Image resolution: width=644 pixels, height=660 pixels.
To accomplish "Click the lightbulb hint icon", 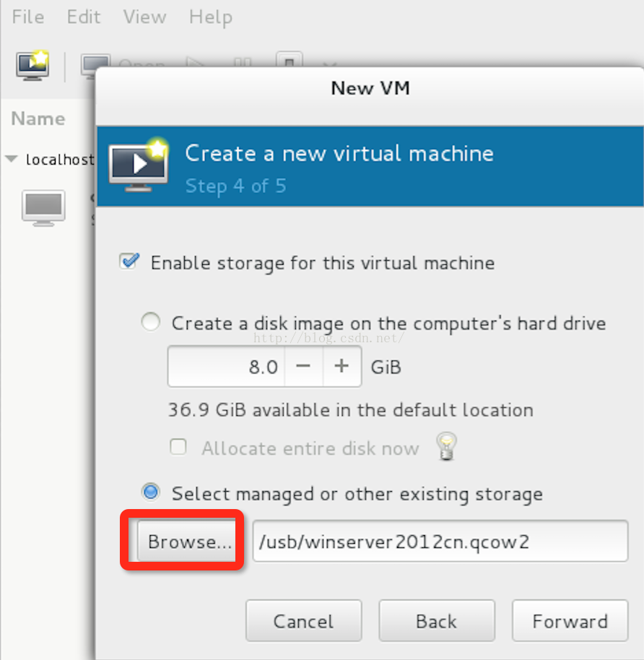I will point(446,446).
